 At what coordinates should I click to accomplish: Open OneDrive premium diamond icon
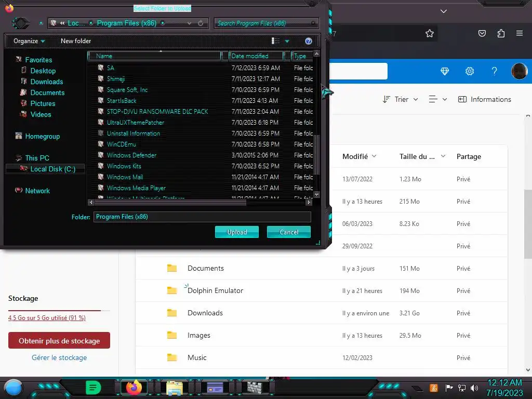[x=445, y=71]
